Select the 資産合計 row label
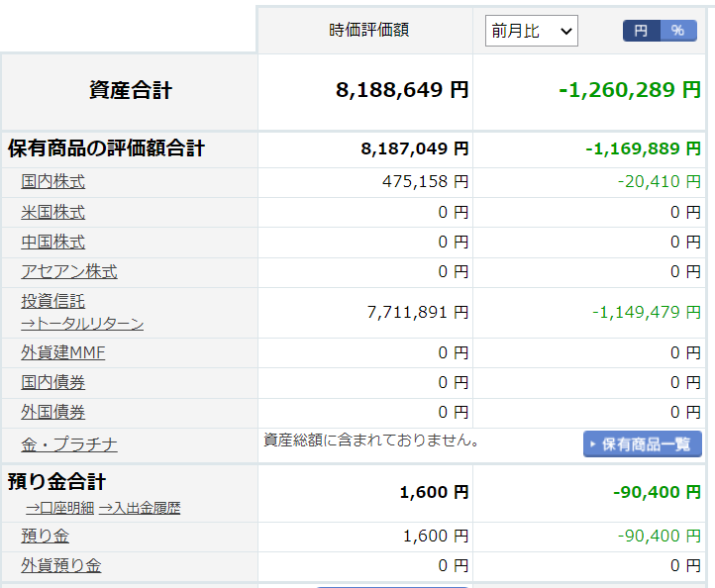Screen dimensions: 715x588 click(x=131, y=90)
